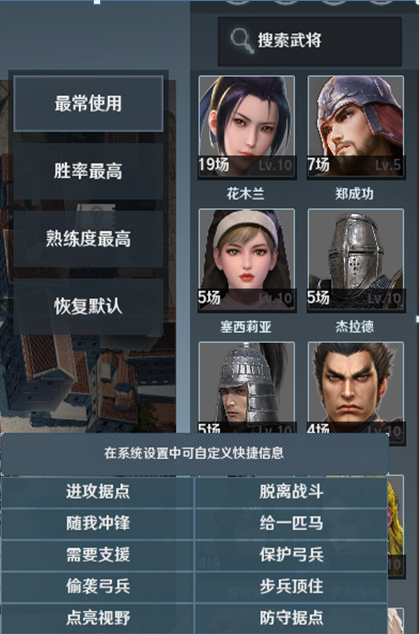Viewport: 419px width, 634px height.
Task: Choose the 郑成功 hero portrait
Action: pyautogui.click(x=356, y=127)
